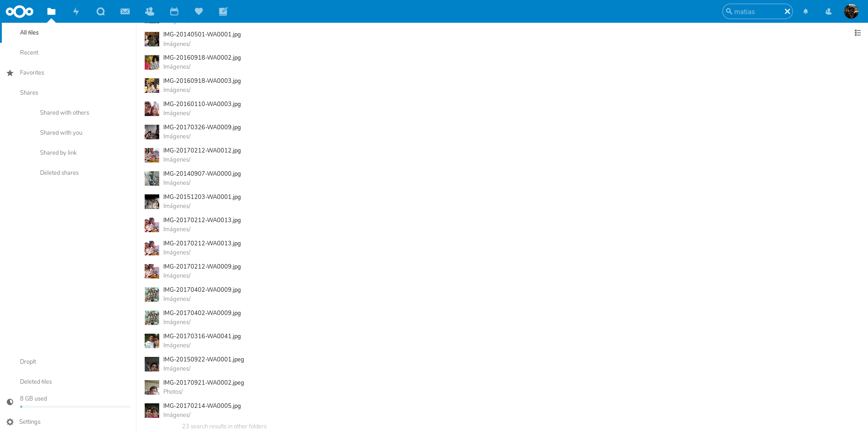Open the Nextcloud home logo
868x432 pixels.
coord(20,11)
